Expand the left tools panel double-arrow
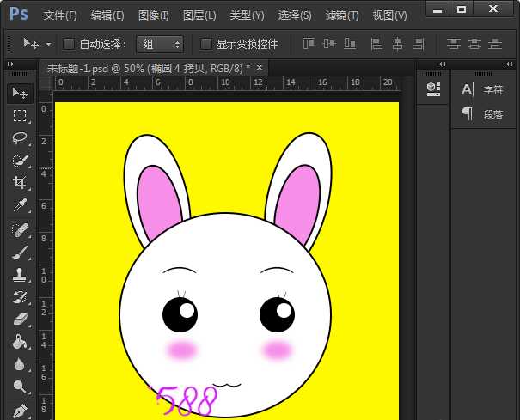The image size is (520, 420). (x=9, y=64)
